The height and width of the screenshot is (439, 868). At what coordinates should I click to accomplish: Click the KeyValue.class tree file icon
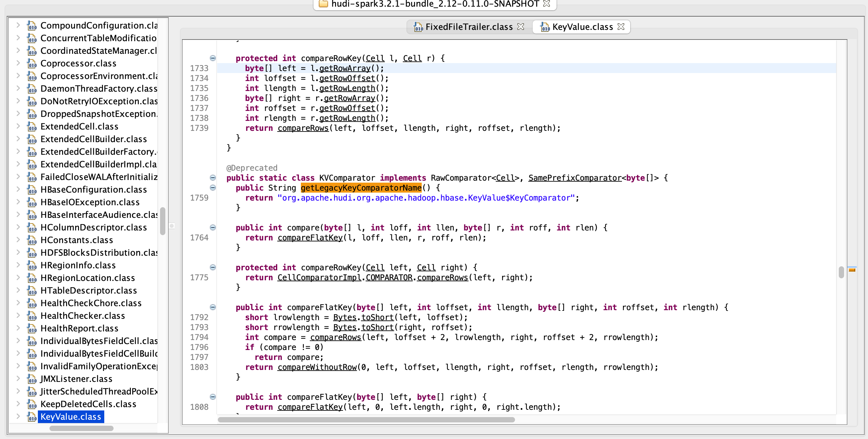(32, 417)
